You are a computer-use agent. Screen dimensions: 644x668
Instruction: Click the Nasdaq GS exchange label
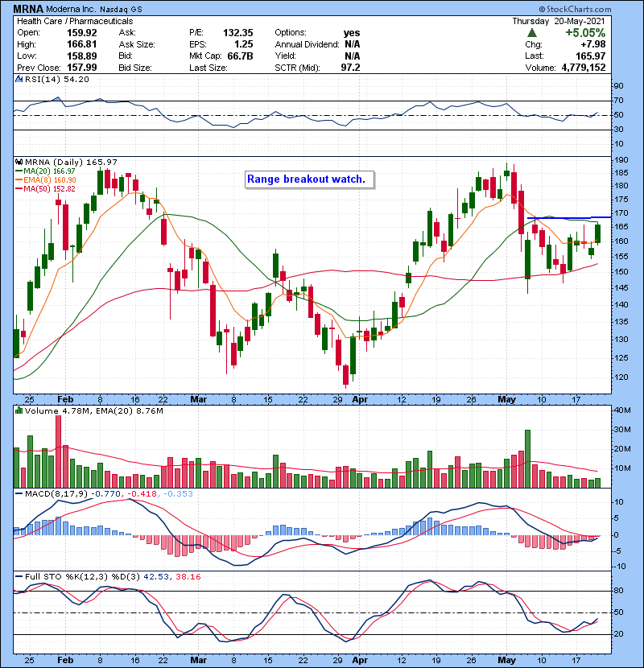pos(121,10)
